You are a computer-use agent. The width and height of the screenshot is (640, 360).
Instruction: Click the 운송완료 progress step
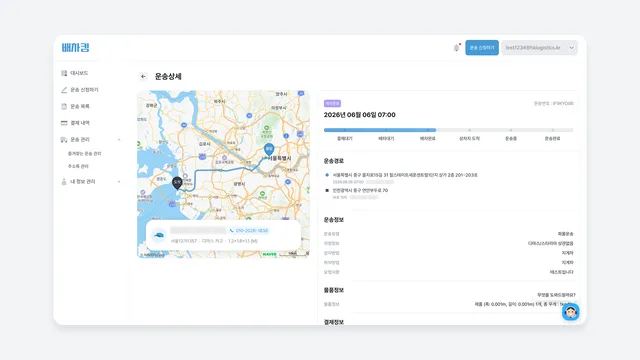coord(552,138)
